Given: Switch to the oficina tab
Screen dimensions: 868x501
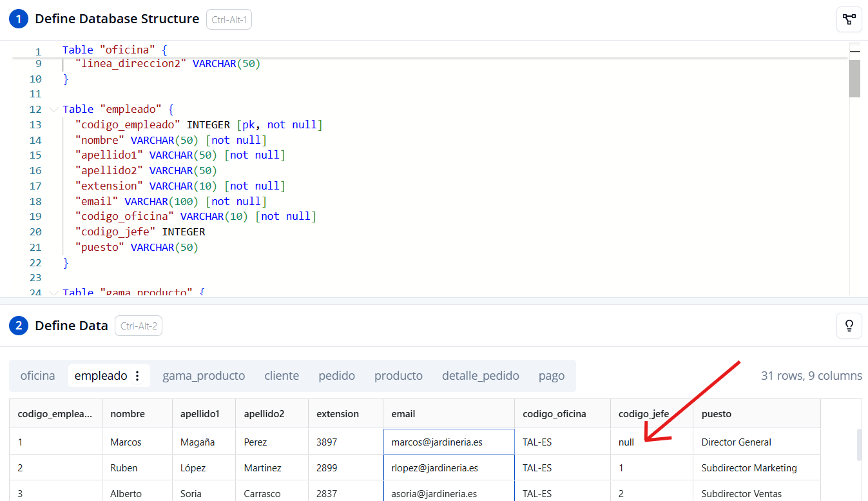Looking at the screenshot, I should tap(37, 376).
